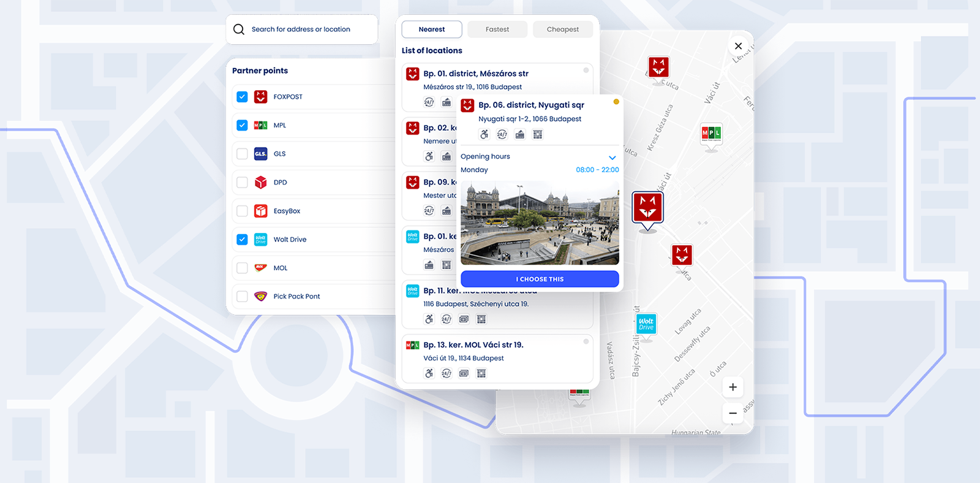Click the MOL logo in Partner points
The image size is (980, 483).
coord(261,268)
